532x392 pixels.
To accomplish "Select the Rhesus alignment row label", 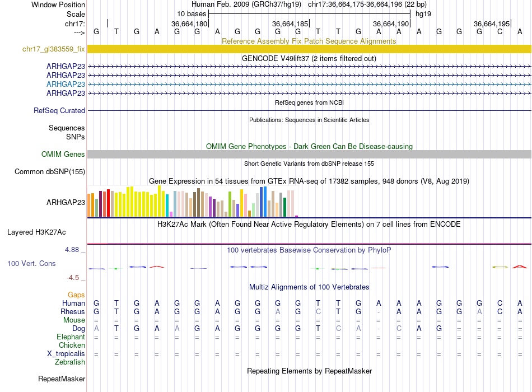I will click(73, 312).
